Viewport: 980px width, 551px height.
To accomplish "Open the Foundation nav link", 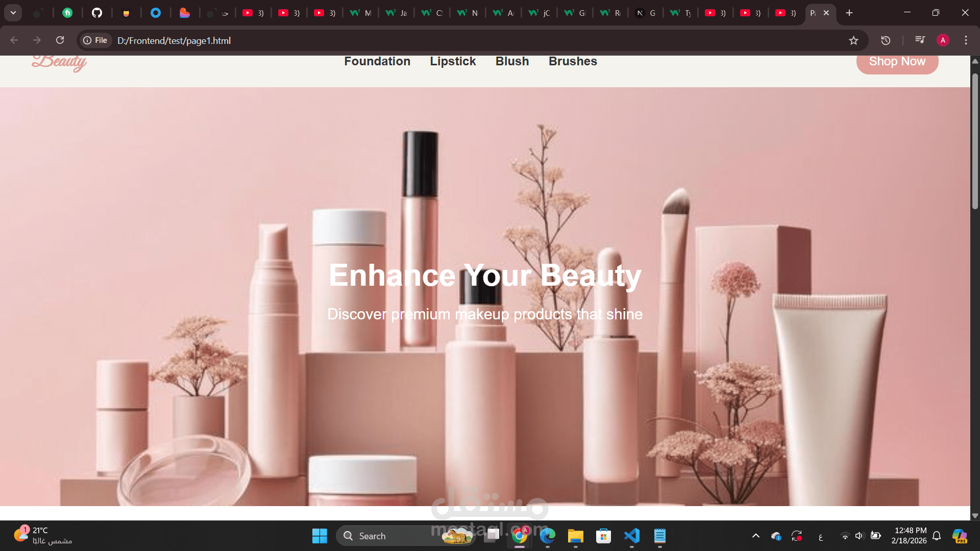I will click(377, 61).
